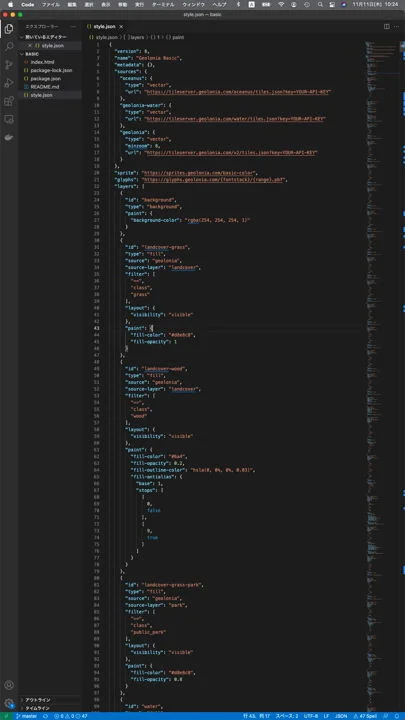Open README.md in Explorer
The height and width of the screenshot is (720, 405).
[50, 87]
